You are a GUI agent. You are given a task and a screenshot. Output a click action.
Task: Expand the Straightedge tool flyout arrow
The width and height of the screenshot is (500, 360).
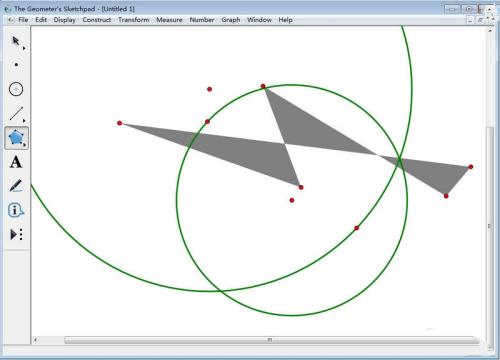tap(24, 121)
